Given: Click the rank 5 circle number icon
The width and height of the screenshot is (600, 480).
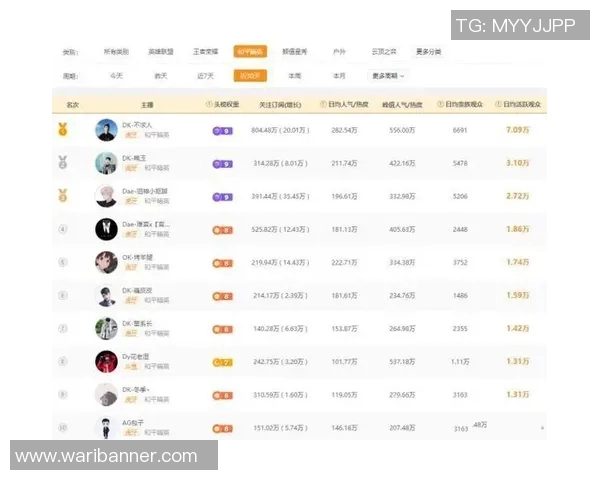Looking at the screenshot, I should [63, 262].
